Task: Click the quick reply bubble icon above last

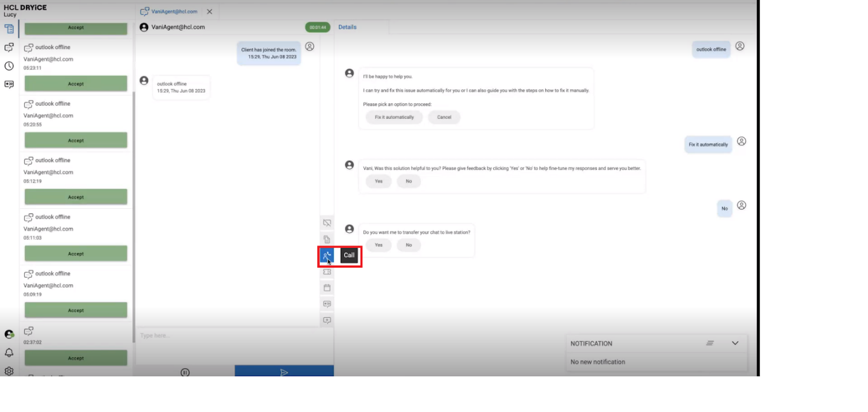Action: 327,304
